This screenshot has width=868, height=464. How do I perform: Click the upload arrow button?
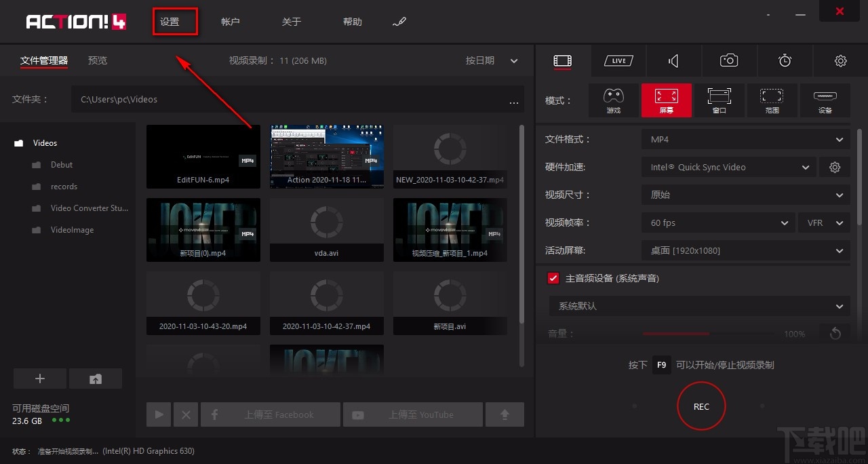[505, 414]
